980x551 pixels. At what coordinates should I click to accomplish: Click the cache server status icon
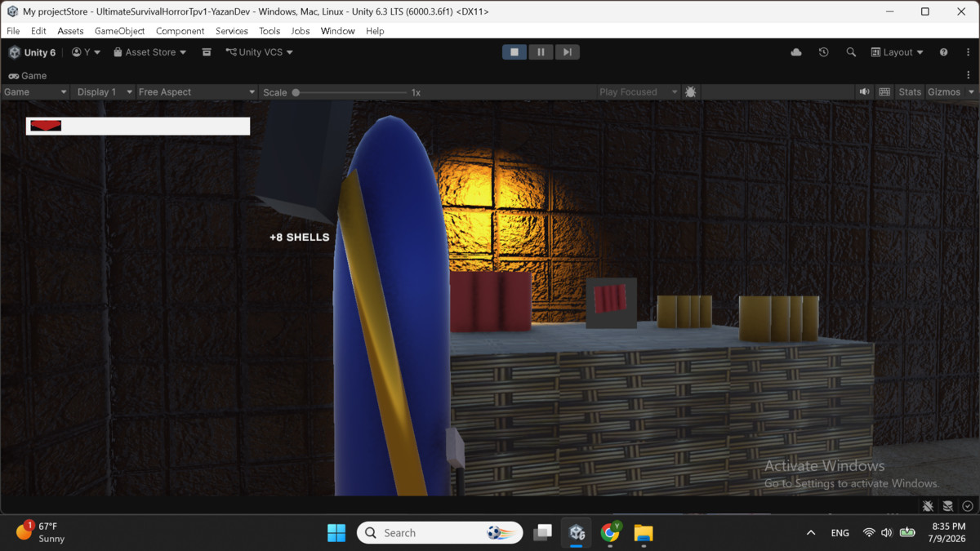(x=947, y=506)
